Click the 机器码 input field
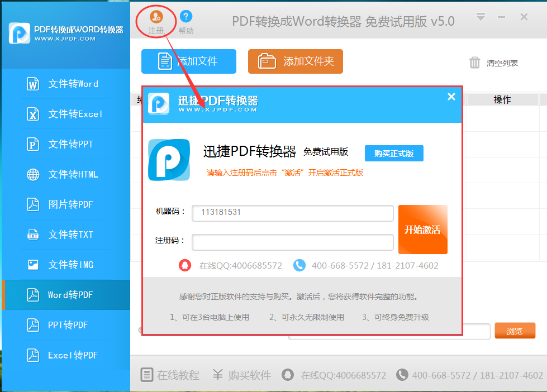 coord(293,213)
